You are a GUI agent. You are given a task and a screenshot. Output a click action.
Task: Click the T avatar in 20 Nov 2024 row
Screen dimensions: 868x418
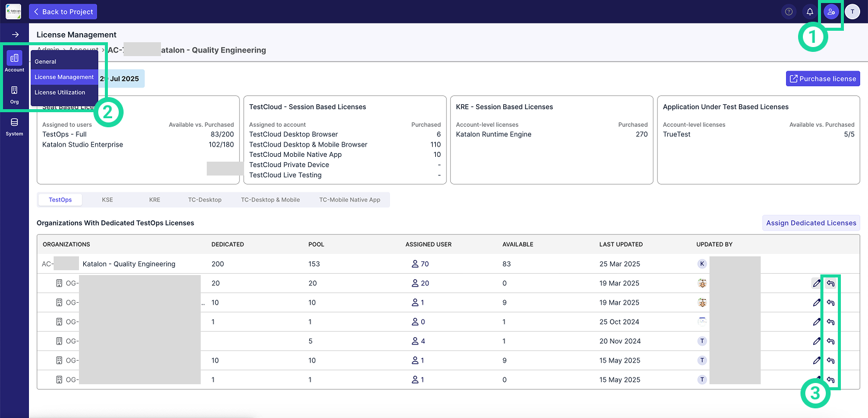pos(702,341)
